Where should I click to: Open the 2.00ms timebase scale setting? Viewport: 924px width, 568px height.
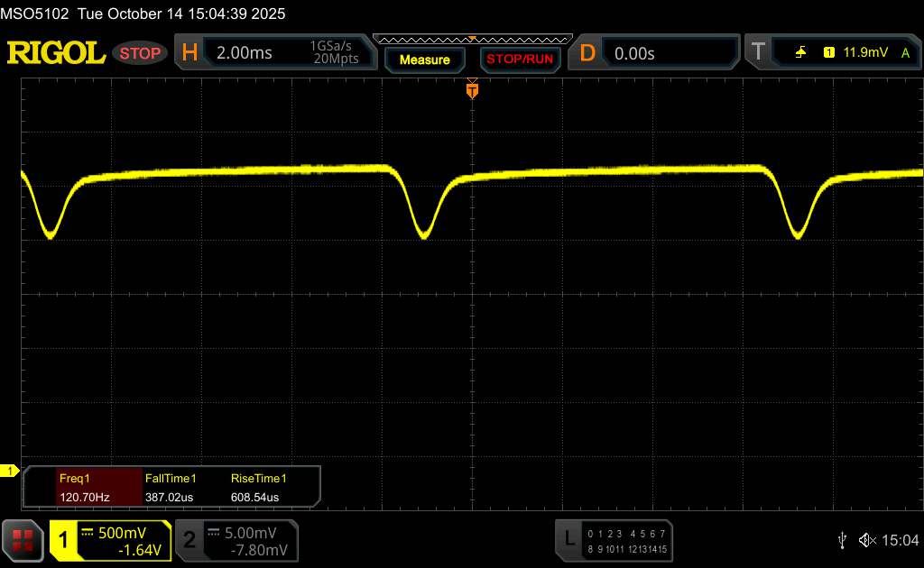[x=245, y=53]
